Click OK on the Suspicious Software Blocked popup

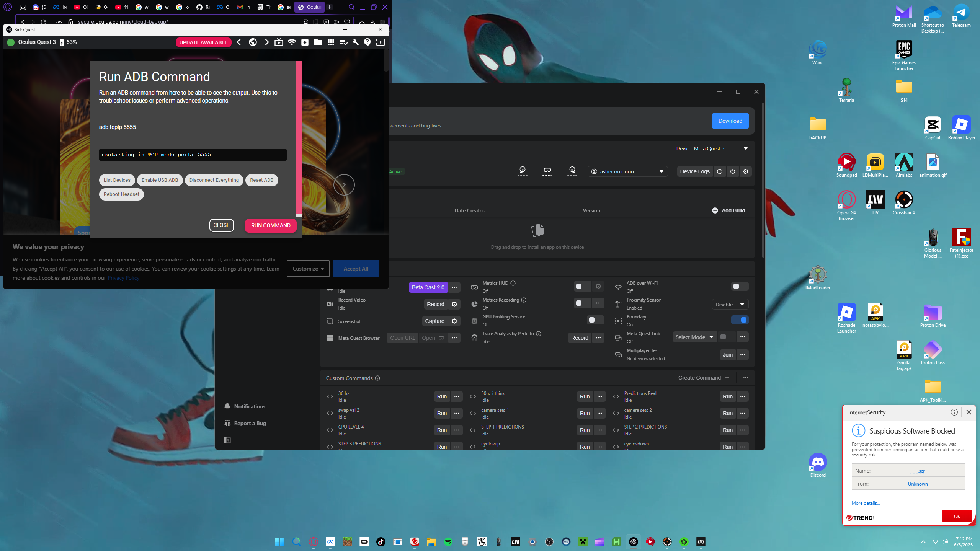point(957,516)
